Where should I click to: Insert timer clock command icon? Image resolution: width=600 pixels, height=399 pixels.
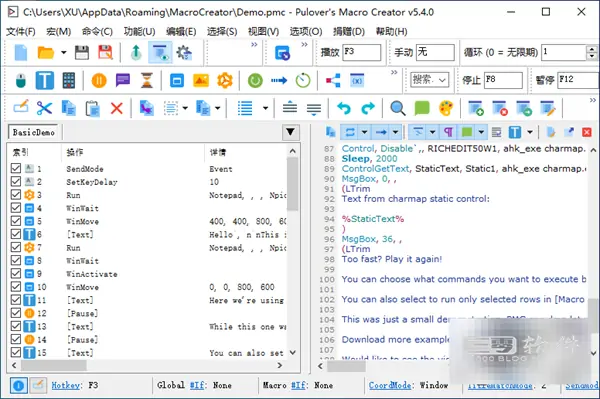pos(303,80)
